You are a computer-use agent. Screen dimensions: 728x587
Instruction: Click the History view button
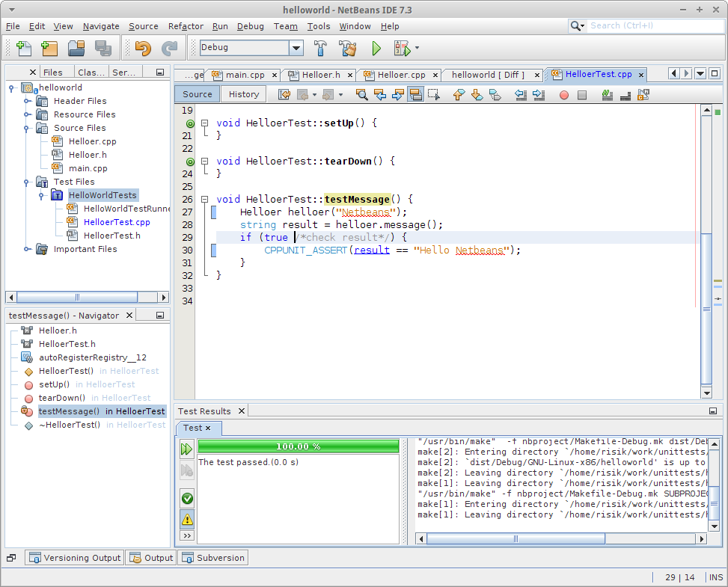244,94
